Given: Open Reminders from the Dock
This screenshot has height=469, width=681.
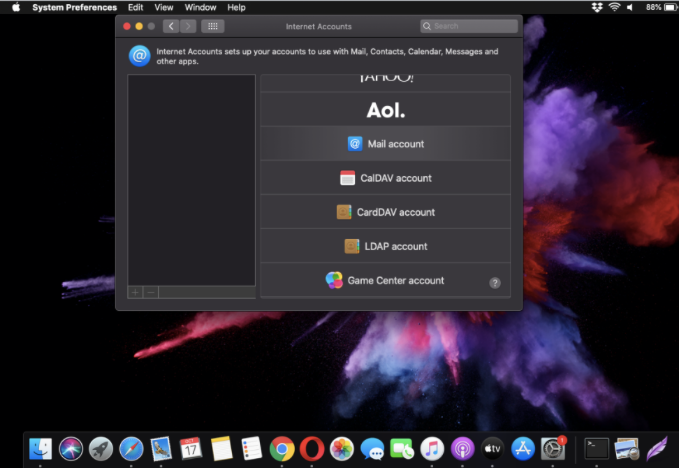Looking at the screenshot, I should pyautogui.click(x=251, y=449).
